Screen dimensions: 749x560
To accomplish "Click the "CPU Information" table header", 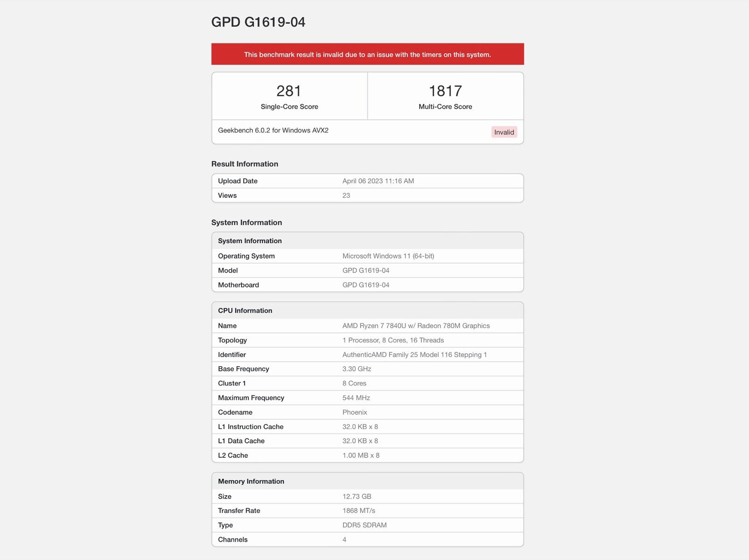I will click(x=367, y=311).
